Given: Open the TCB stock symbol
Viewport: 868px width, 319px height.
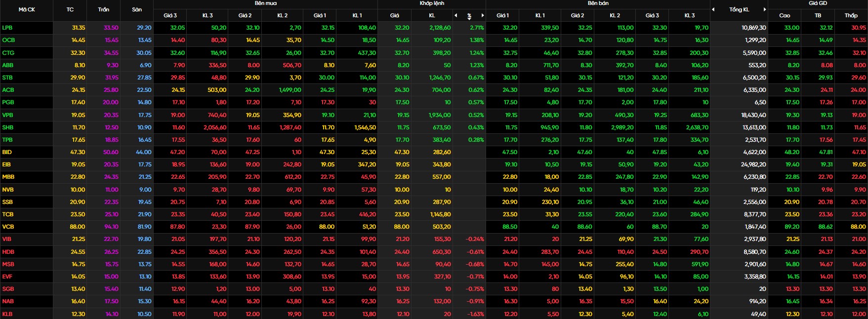Looking at the screenshot, I should 8,214.
